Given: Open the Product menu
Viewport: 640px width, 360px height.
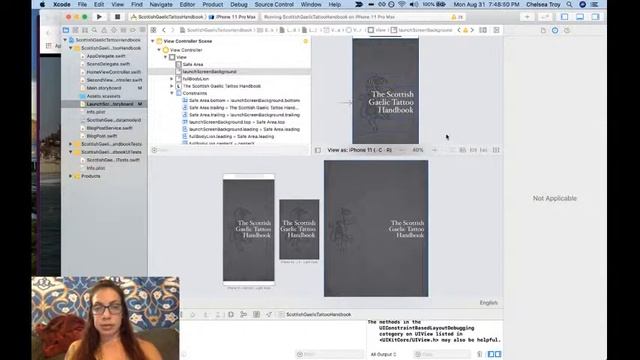Looking at the screenshot, I should pyautogui.click(x=213, y=4).
